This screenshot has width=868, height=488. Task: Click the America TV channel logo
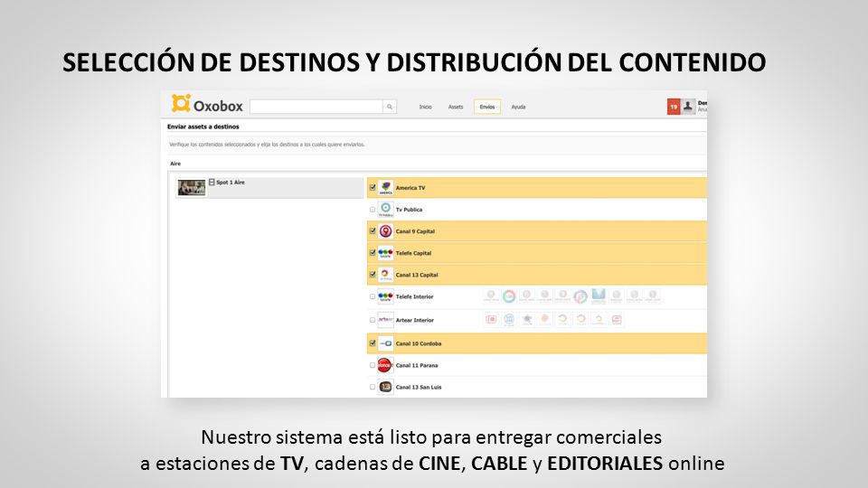tap(385, 188)
